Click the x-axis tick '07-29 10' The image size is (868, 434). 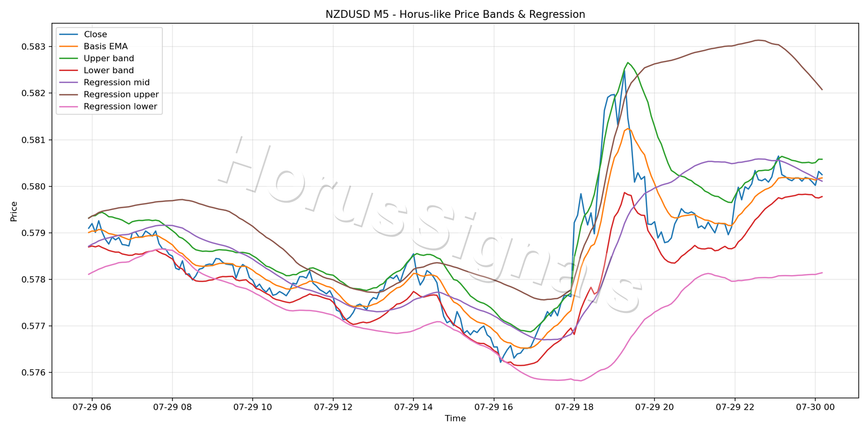coord(252,407)
